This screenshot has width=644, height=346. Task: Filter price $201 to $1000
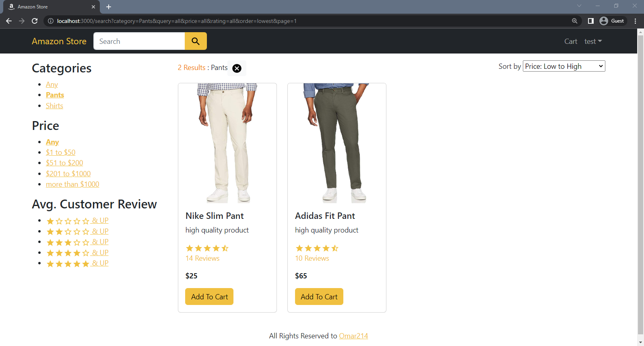[x=68, y=174]
